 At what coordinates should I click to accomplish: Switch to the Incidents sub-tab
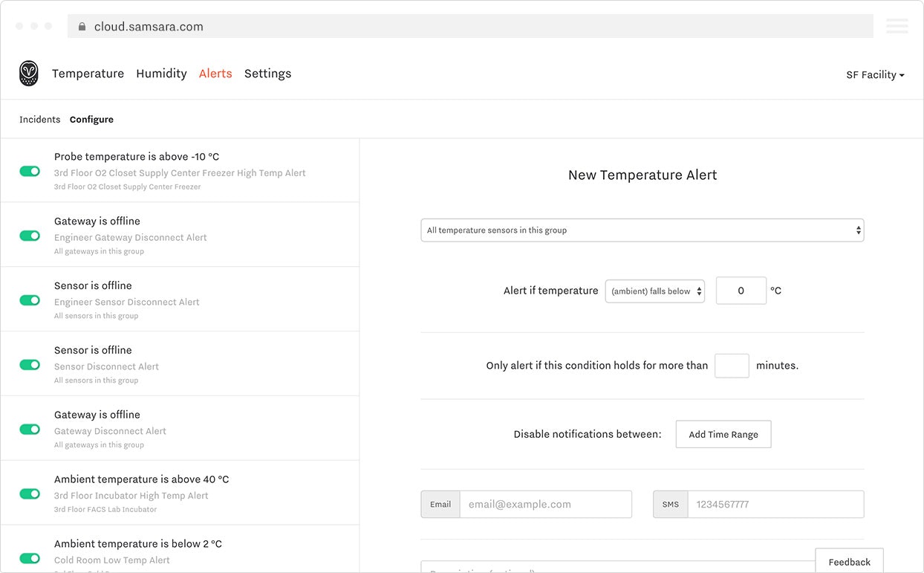[40, 120]
